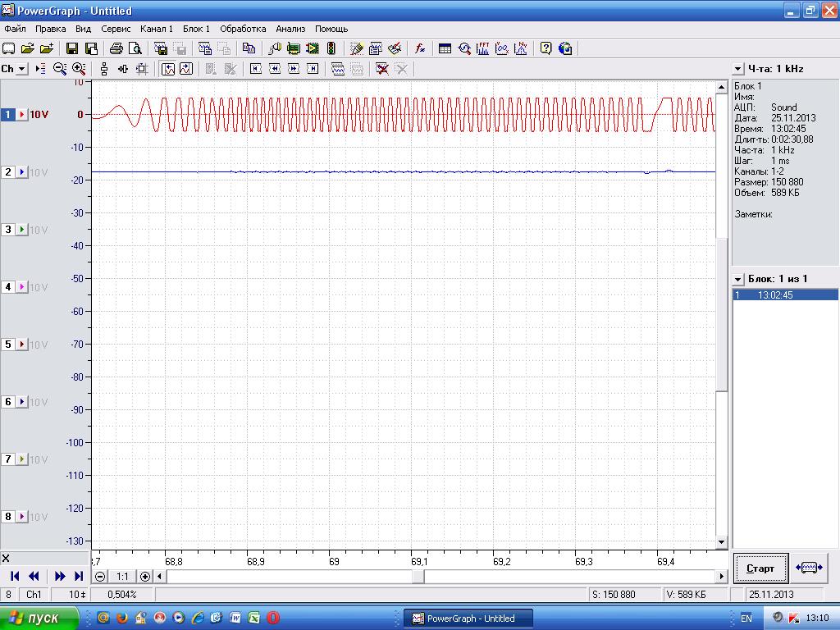Open the Анализ menu
Image resolution: width=840 pixels, height=630 pixels.
coord(290,29)
